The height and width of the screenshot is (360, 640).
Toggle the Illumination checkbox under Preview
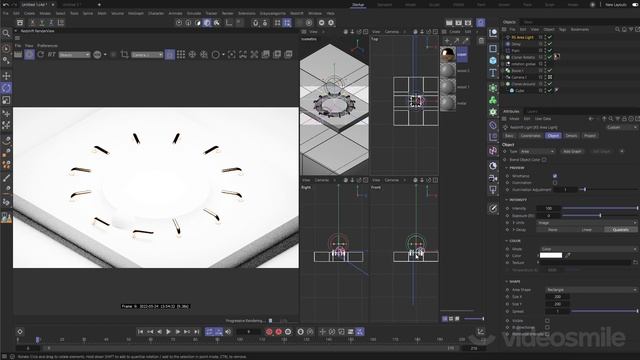[x=555, y=182]
